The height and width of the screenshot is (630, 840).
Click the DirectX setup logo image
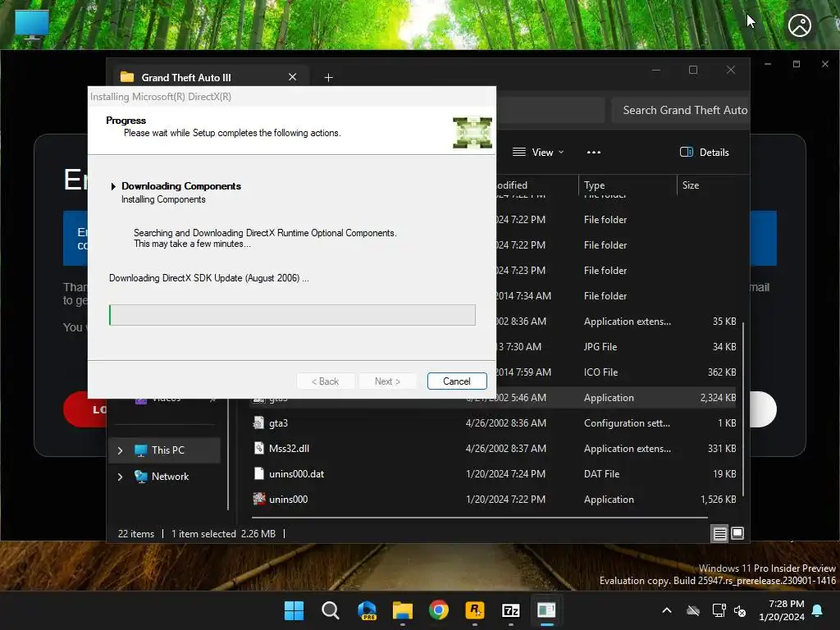[472, 132]
